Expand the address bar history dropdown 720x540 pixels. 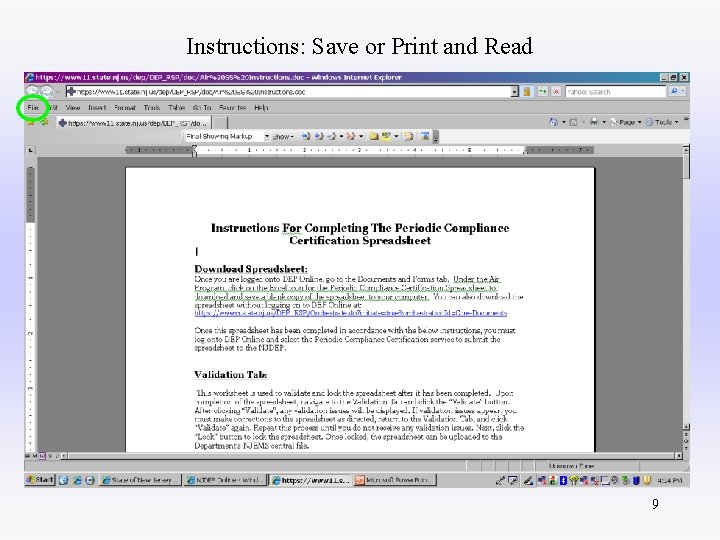tap(515, 92)
